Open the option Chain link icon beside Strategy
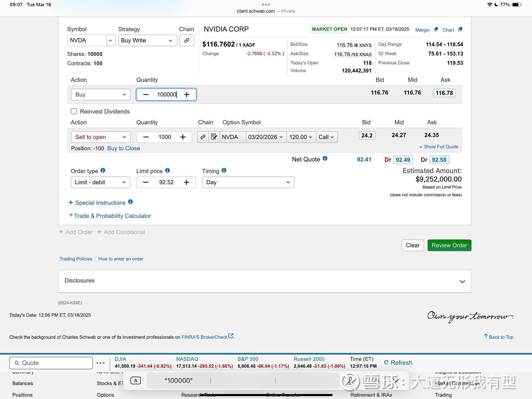 pyautogui.click(x=187, y=41)
